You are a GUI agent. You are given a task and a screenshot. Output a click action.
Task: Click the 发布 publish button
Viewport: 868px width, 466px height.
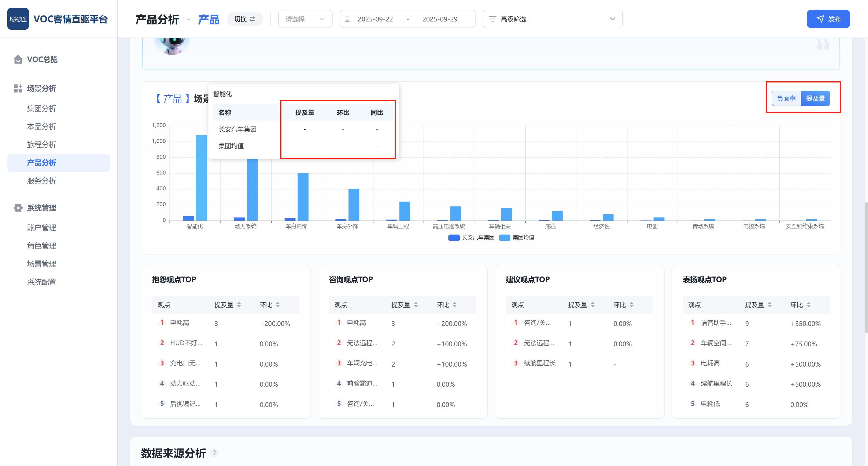click(x=828, y=19)
